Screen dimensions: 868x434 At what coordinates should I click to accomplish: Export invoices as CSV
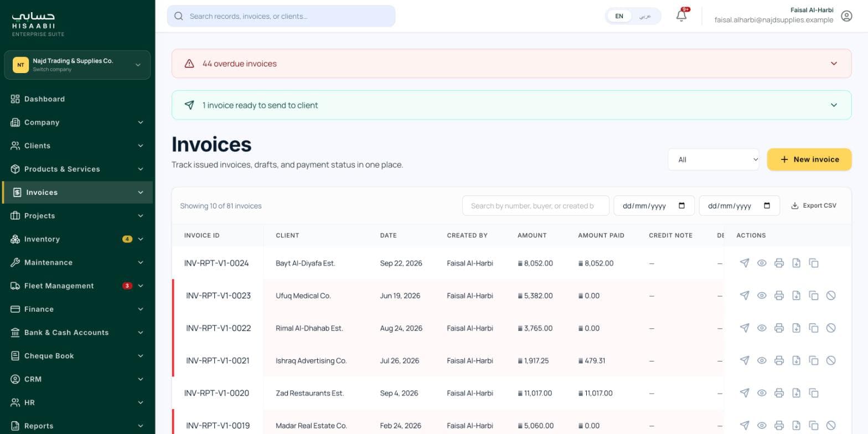pyautogui.click(x=814, y=205)
